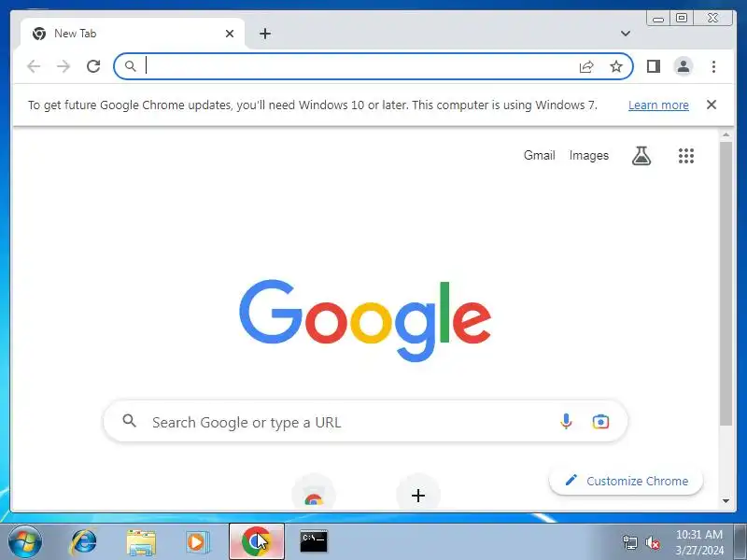Click the Show desktop strip beside the clock
The width and height of the screenshot is (747, 560).
pyautogui.click(x=740, y=541)
